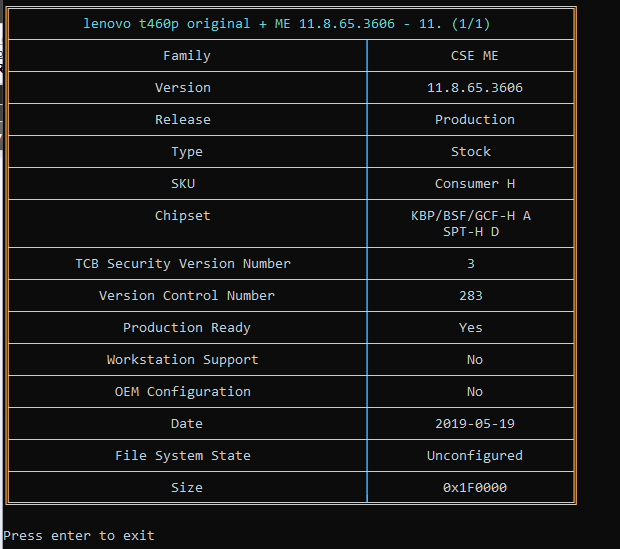Screen dimensions: 620x549
Task: Click the CSE ME family value
Action: click(474, 56)
